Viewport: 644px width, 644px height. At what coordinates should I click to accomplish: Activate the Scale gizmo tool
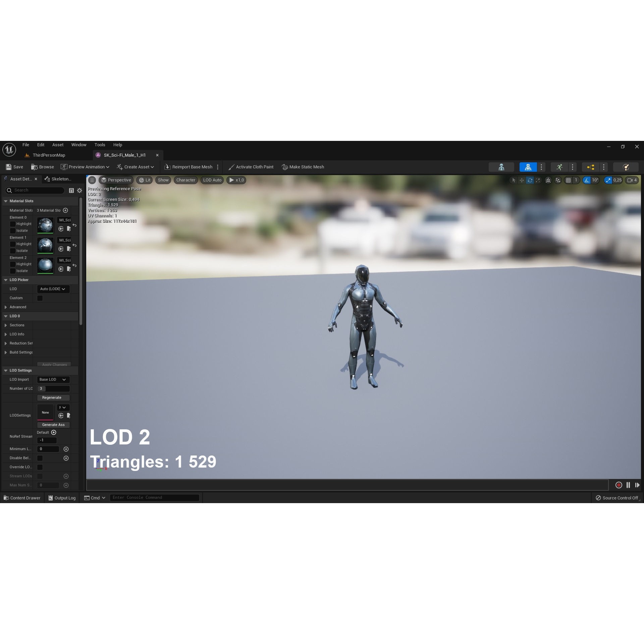(x=538, y=180)
